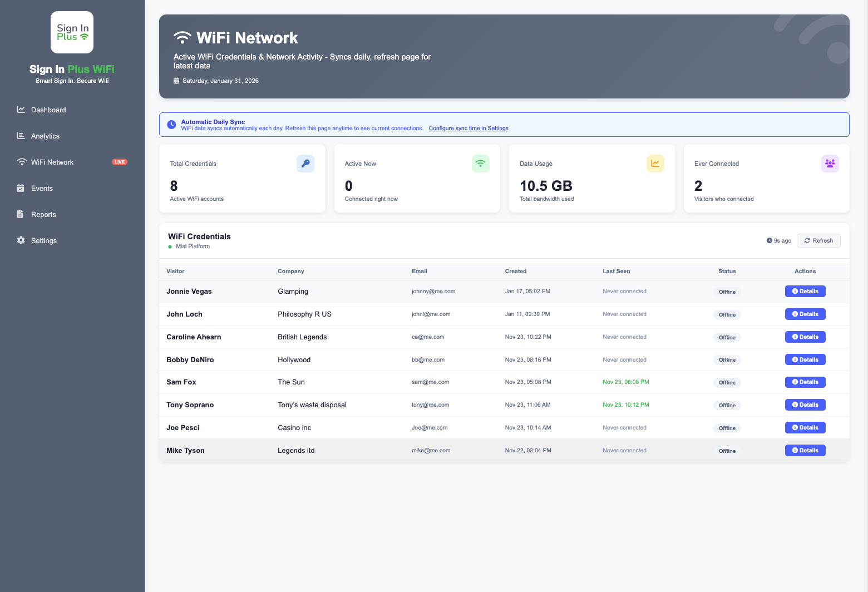The image size is (868, 592).
Task: Click the WiFi icon on Active Now card
Action: (x=480, y=164)
